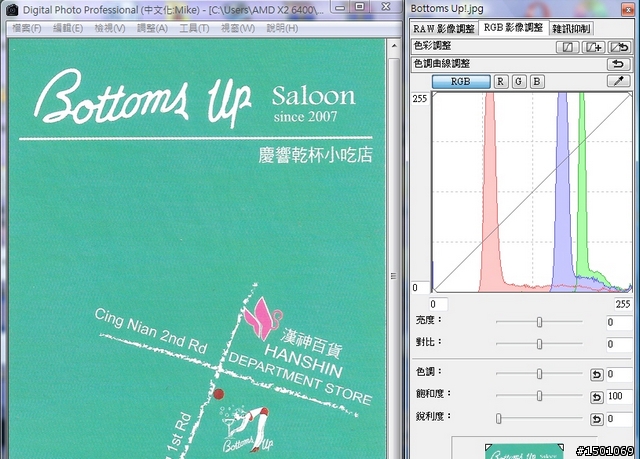The width and height of the screenshot is (640, 459).
Task: Click the curve input maximum field showing 255
Action: point(623,304)
